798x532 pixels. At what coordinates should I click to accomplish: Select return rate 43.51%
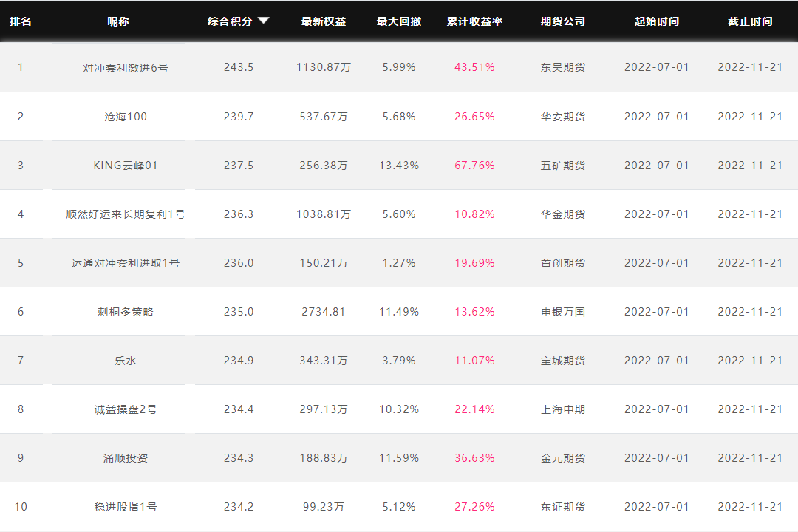(475, 67)
